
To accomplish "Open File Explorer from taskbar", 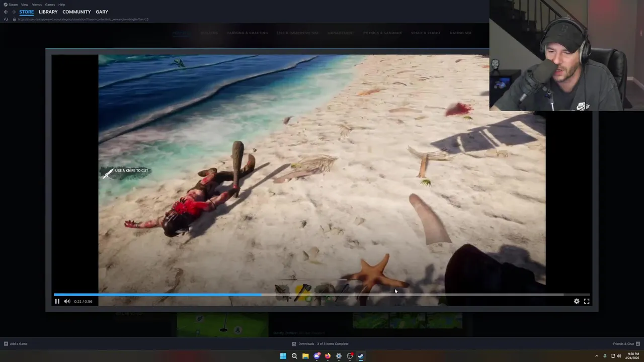I will click(305, 356).
